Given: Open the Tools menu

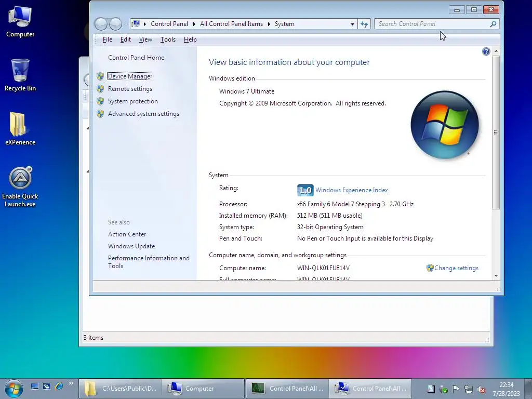Looking at the screenshot, I should 168,39.
